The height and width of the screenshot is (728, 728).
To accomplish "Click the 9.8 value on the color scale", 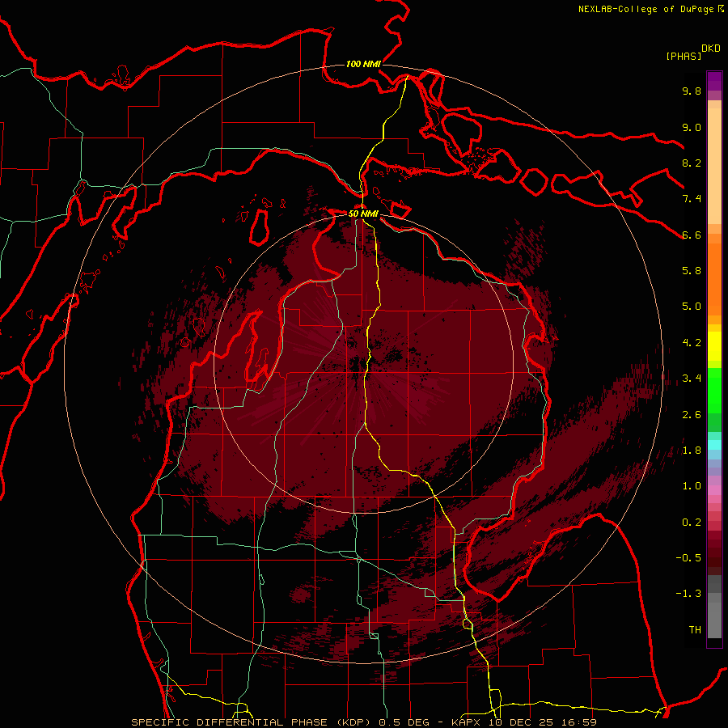I will click(692, 91).
